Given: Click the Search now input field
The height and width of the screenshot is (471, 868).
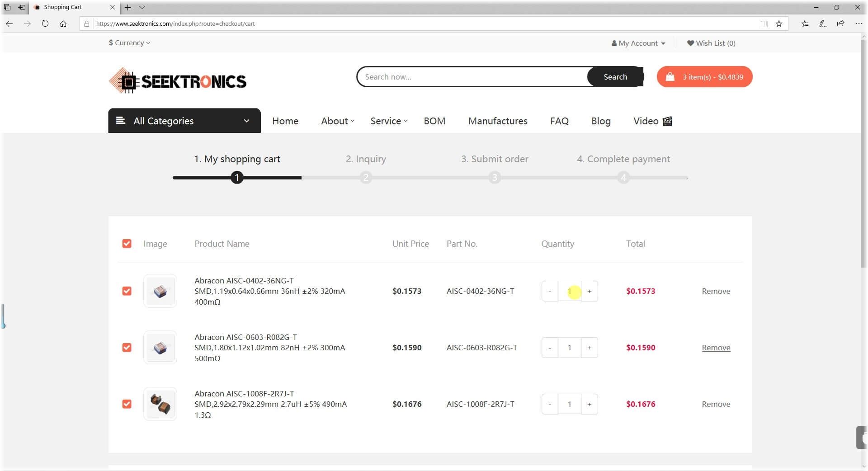Looking at the screenshot, I should click(x=472, y=77).
